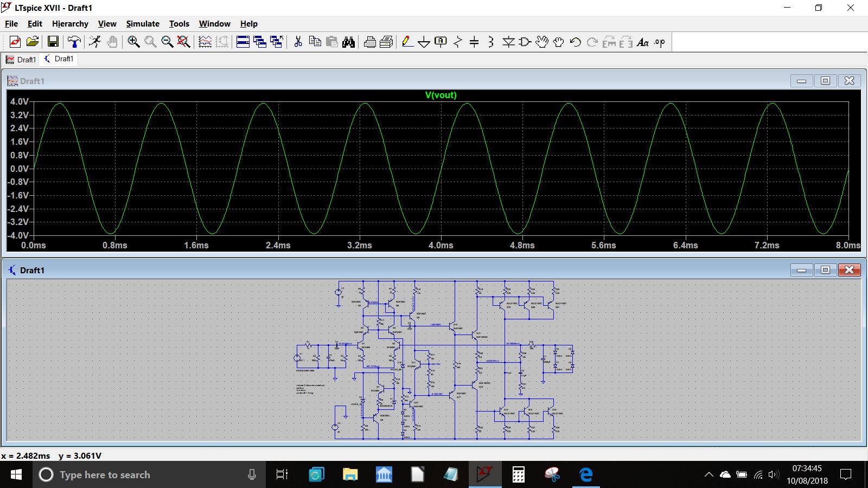Halt the simulation with the hand icon

(112, 42)
